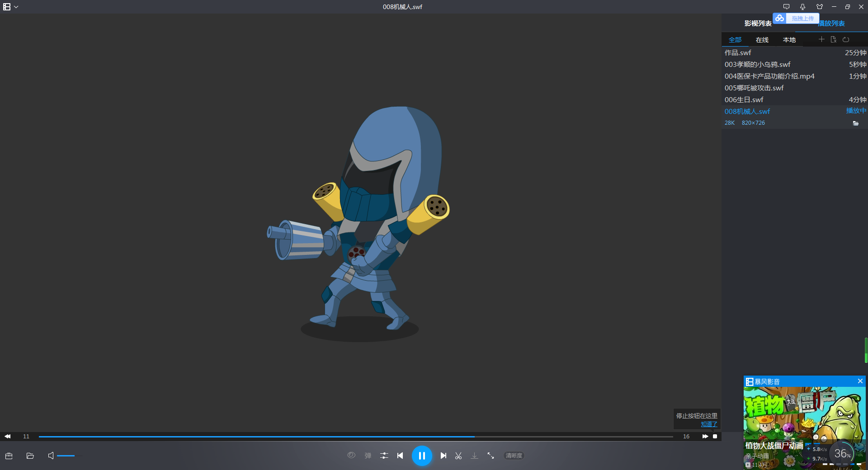The image size is (868, 470).
Task: Open the scissors clip tool
Action: [458, 456]
